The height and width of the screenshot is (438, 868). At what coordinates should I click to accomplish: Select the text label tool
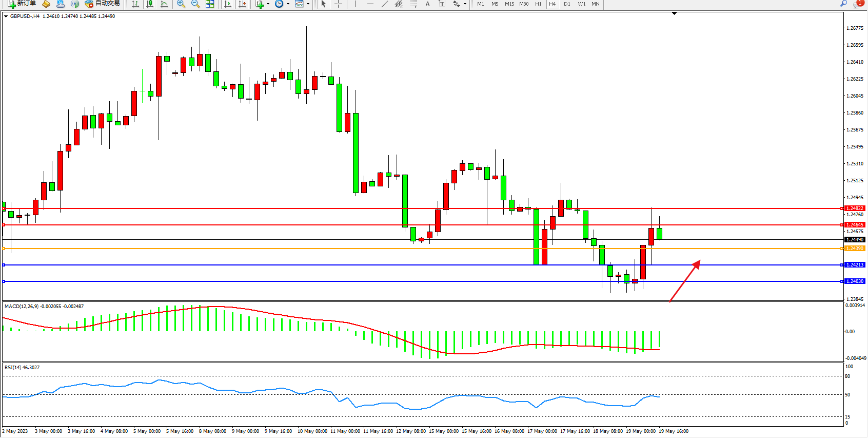(427, 4)
